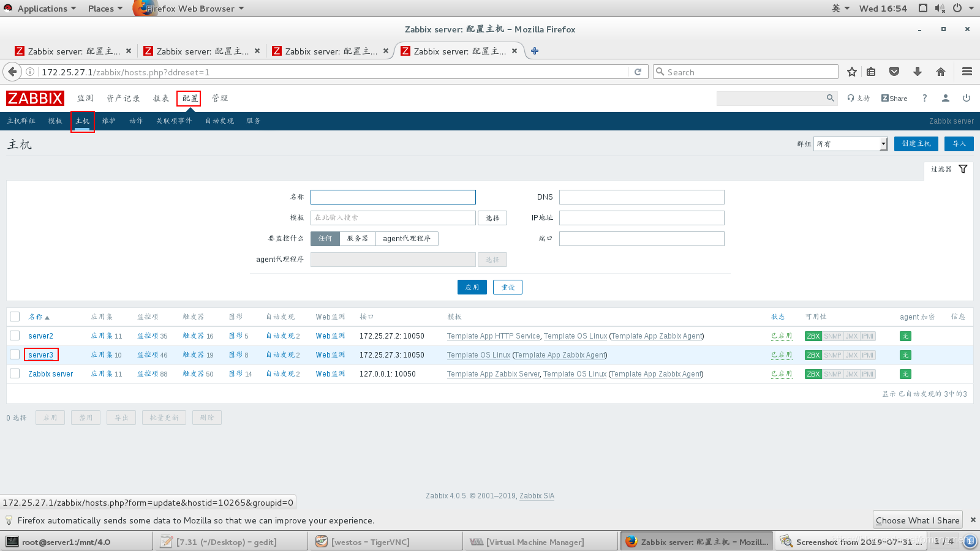Open the 模板 submenu item
The image size is (980, 551).
[55, 121]
